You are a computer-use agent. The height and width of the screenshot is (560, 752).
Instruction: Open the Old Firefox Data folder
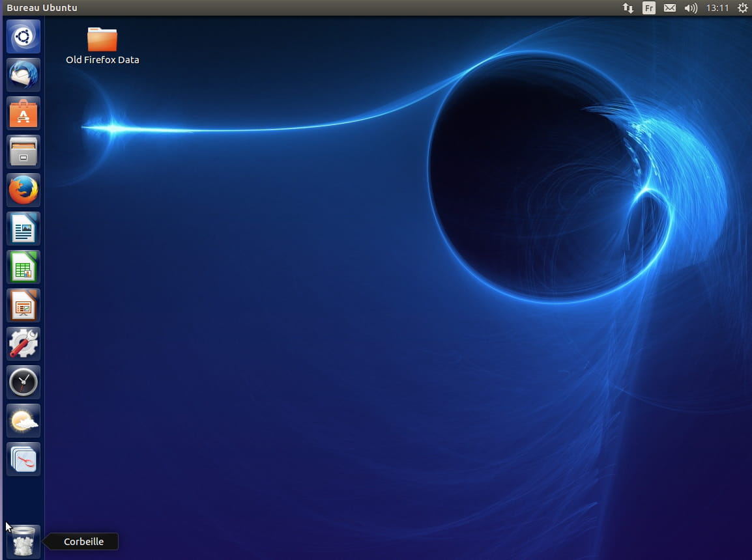tap(102, 40)
